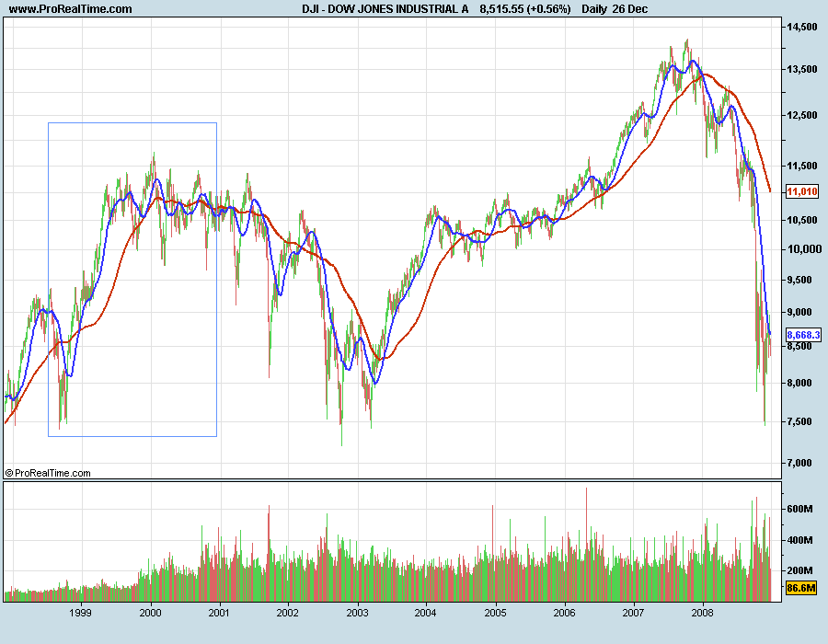Click the 13,500 price axis label
Image resolution: width=828 pixels, height=644 pixels.
[x=802, y=70]
